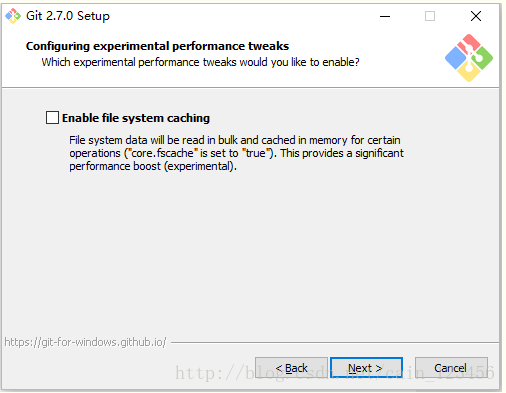Close the Git 2.7.0 Setup window
The height and width of the screenshot is (393, 506).
[476, 16]
